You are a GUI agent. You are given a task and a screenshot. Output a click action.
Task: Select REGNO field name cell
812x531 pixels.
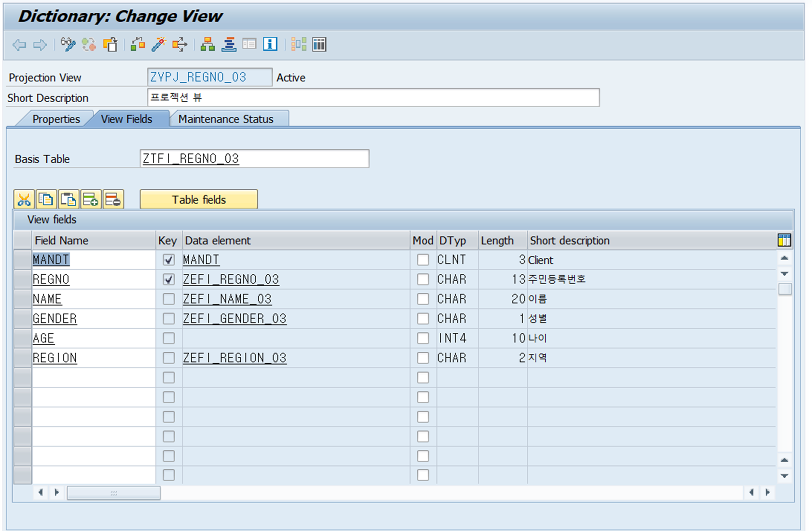pyautogui.click(x=94, y=279)
